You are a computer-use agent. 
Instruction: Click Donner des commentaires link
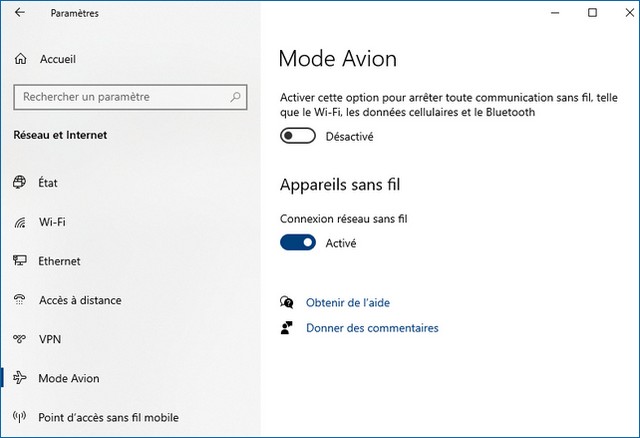tap(372, 328)
